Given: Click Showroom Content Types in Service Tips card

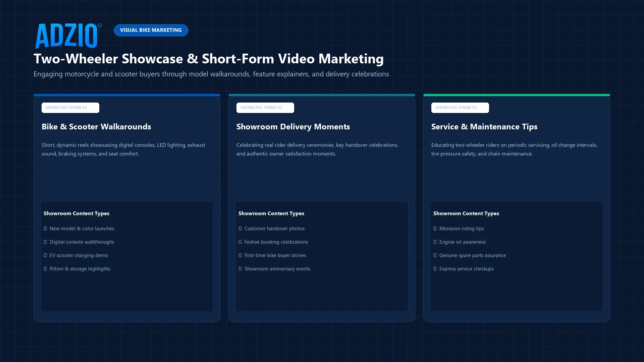Looking at the screenshot, I should [466, 214].
